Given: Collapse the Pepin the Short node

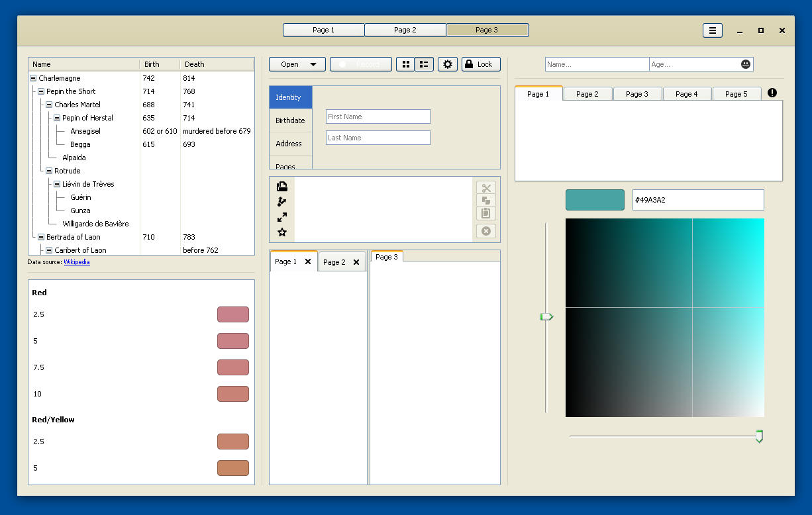Looking at the screenshot, I should (x=41, y=91).
